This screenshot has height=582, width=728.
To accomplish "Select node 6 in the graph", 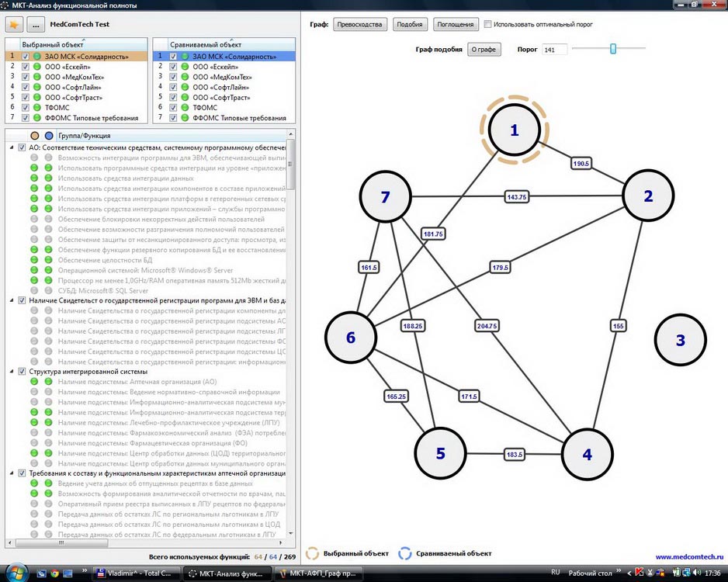I will coord(351,338).
